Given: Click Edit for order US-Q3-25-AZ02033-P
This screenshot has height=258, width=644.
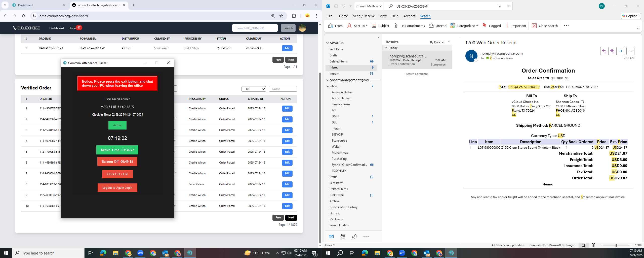Looking at the screenshot, I should pyautogui.click(x=287, y=48).
